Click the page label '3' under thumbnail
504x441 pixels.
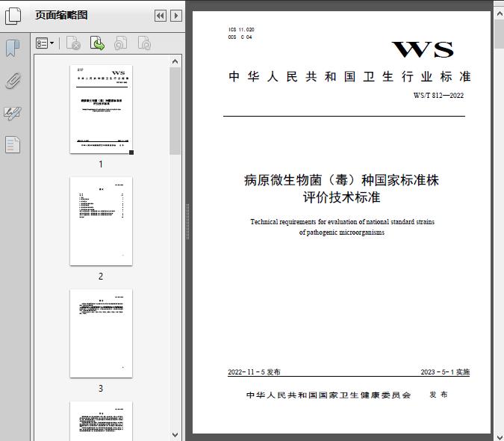(x=101, y=389)
